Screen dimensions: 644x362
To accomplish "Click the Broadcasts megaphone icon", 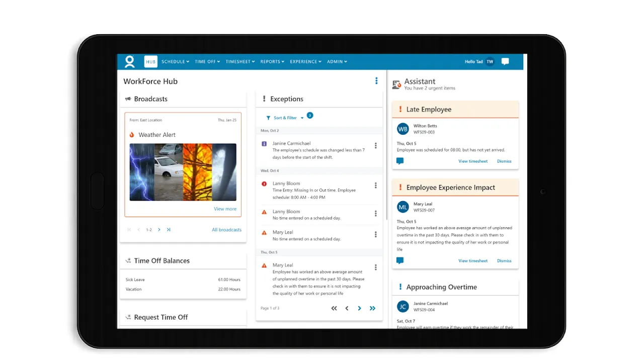I will click(x=128, y=99).
